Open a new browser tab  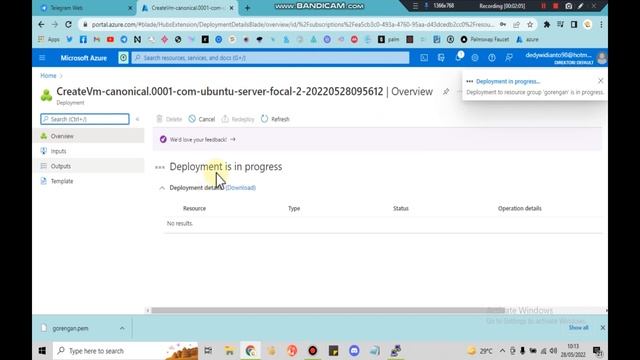[247, 8]
